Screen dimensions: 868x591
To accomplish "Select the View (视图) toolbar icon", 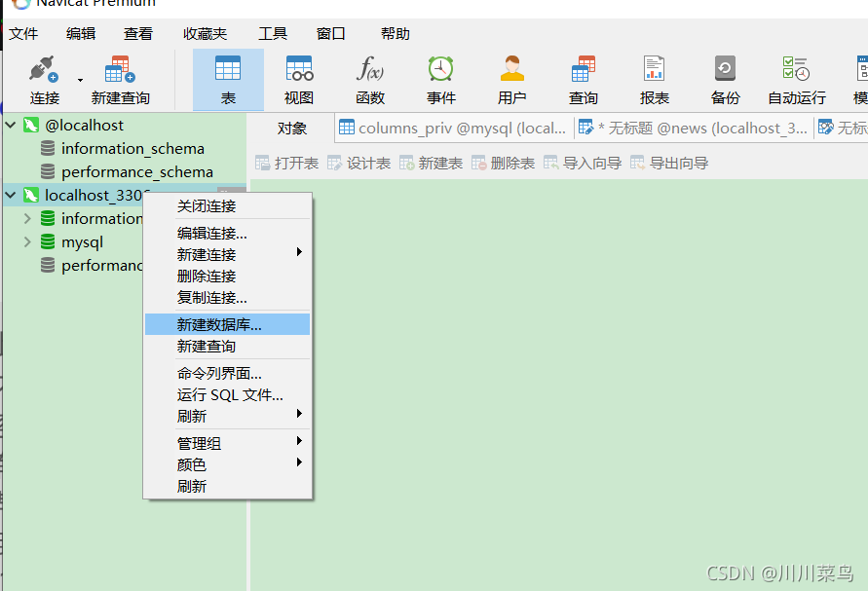I will pos(299,68).
